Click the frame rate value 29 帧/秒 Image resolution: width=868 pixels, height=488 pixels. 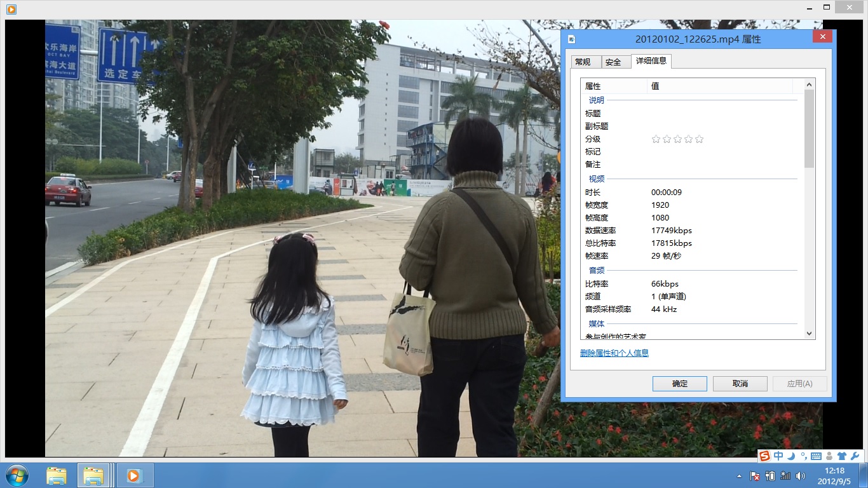667,256
